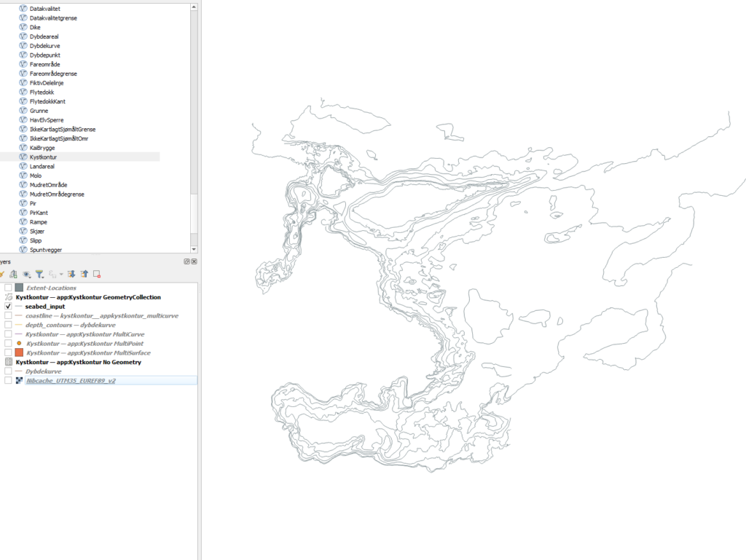Select Landareal in the browser list
Image resolution: width=746 pixels, height=560 pixels.
(42, 166)
